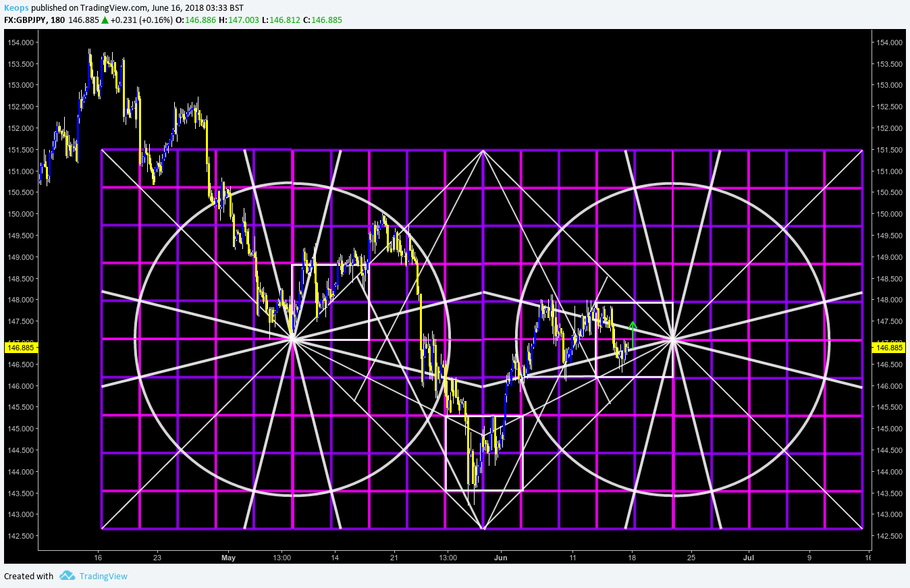Open the TradingView link beside Created with
This screenshot has height=588, width=910.
[x=103, y=576]
